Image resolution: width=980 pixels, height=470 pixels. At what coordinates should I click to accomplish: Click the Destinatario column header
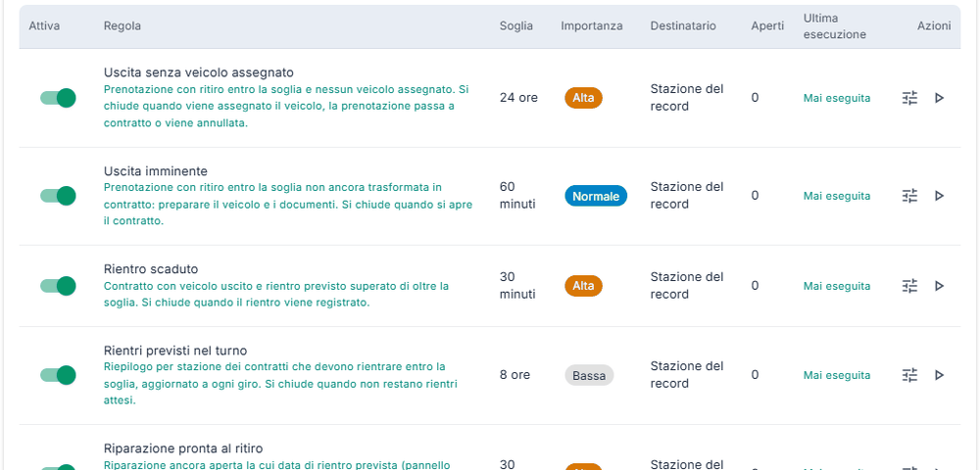683,26
